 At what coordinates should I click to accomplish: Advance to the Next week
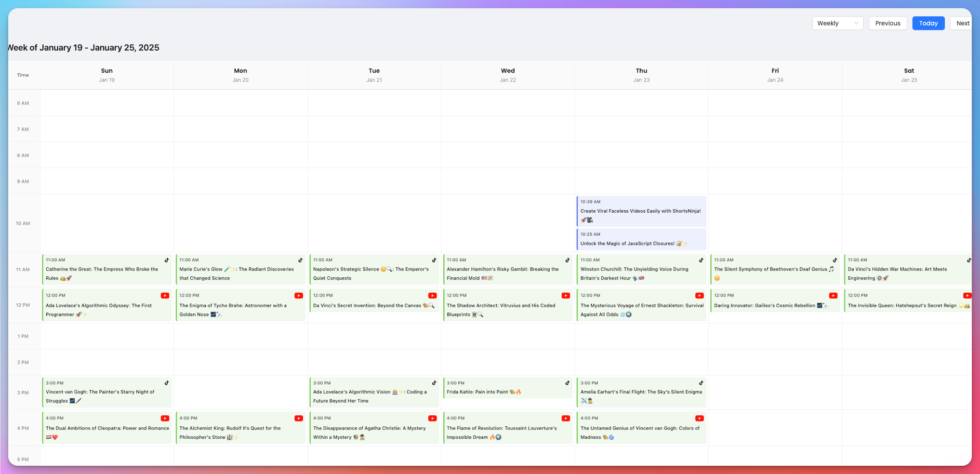[x=962, y=23]
